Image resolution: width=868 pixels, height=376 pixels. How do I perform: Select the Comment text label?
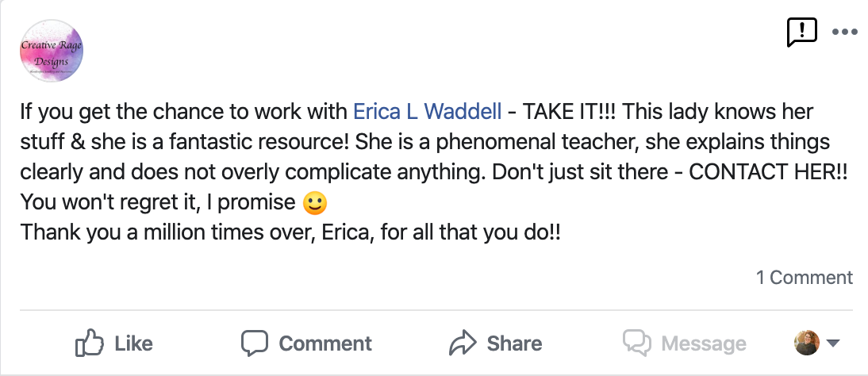(x=325, y=343)
